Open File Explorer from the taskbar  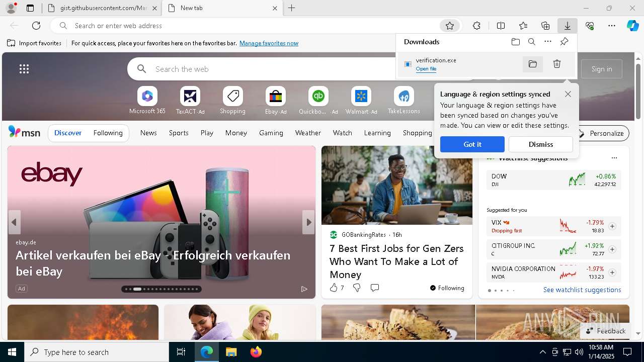click(231, 352)
